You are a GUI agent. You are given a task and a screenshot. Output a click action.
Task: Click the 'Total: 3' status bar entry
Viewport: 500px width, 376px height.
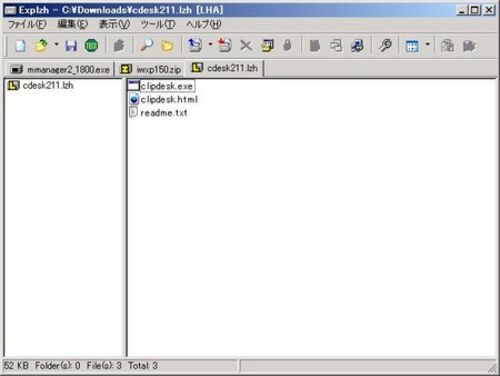143,366
